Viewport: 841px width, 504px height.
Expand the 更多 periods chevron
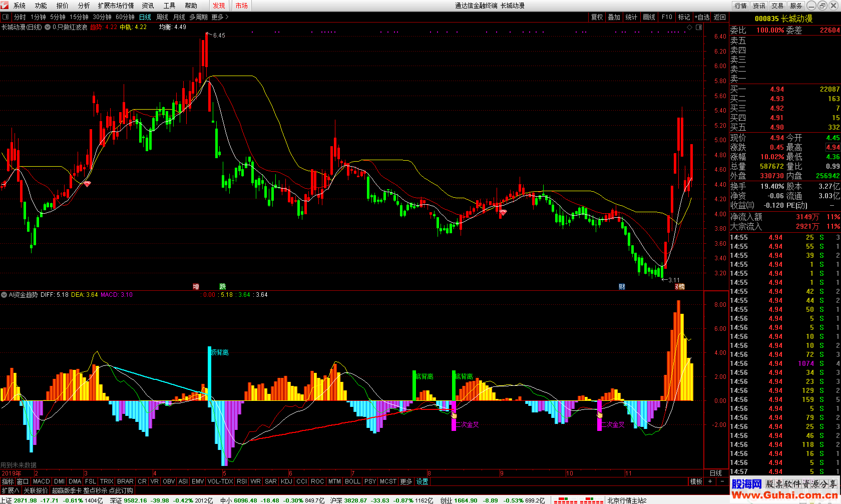click(220, 17)
